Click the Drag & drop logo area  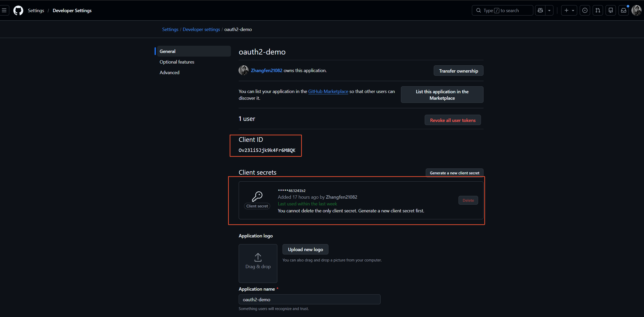258,263
